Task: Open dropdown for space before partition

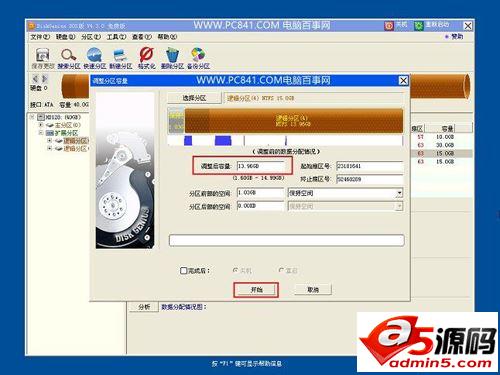Action: click(399, 193)
